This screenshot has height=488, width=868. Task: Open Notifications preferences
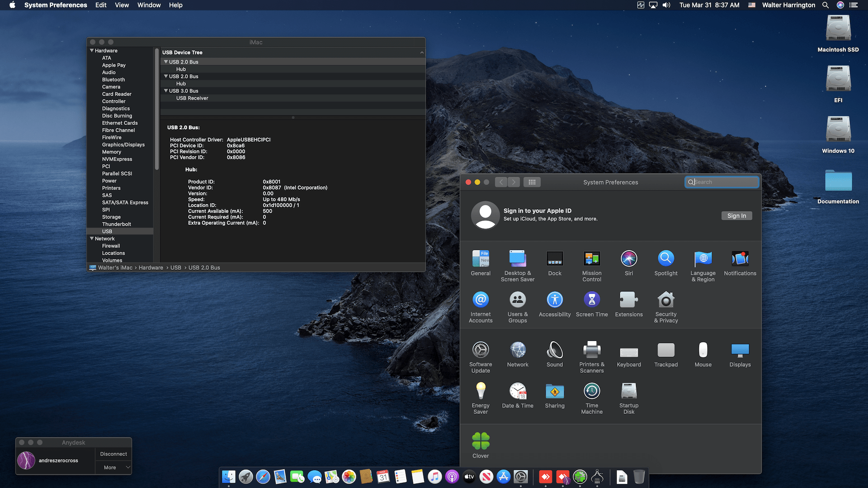click(740, 263)
